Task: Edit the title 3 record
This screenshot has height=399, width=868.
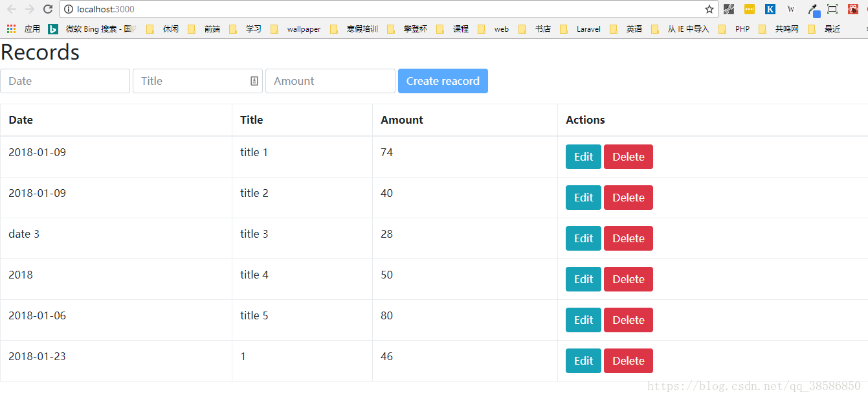Action: [583, 238]
